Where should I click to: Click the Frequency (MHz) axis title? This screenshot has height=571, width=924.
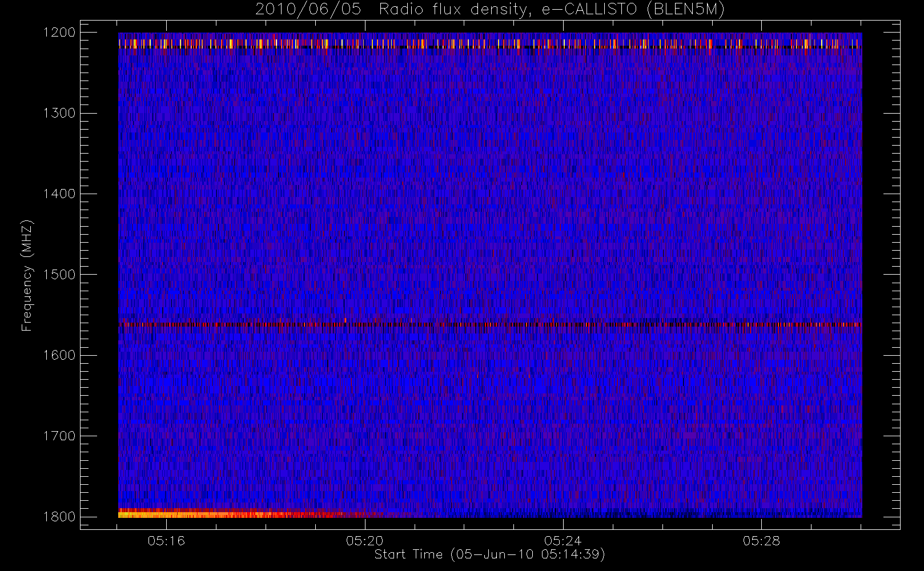tap(27, 275)
